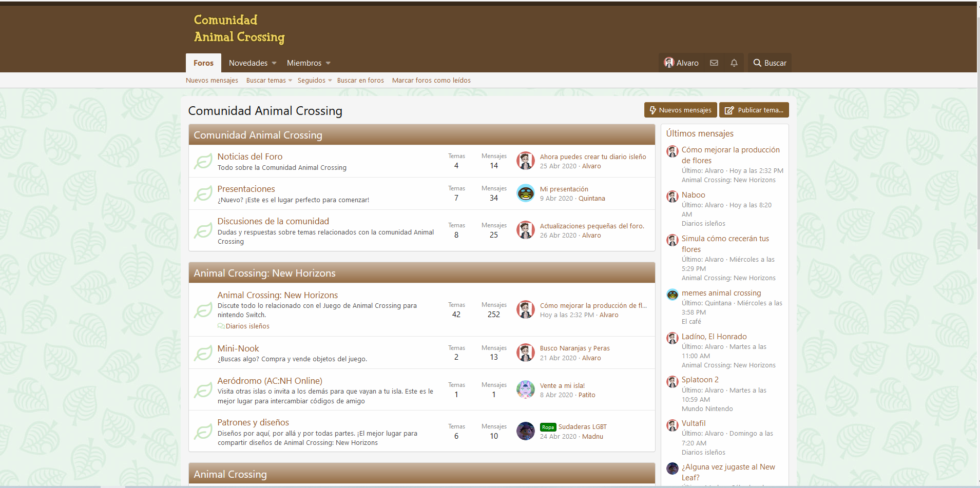
Task: Go to Nuevos mensajes in the sub-navigation
Action: tap(212, 81)
